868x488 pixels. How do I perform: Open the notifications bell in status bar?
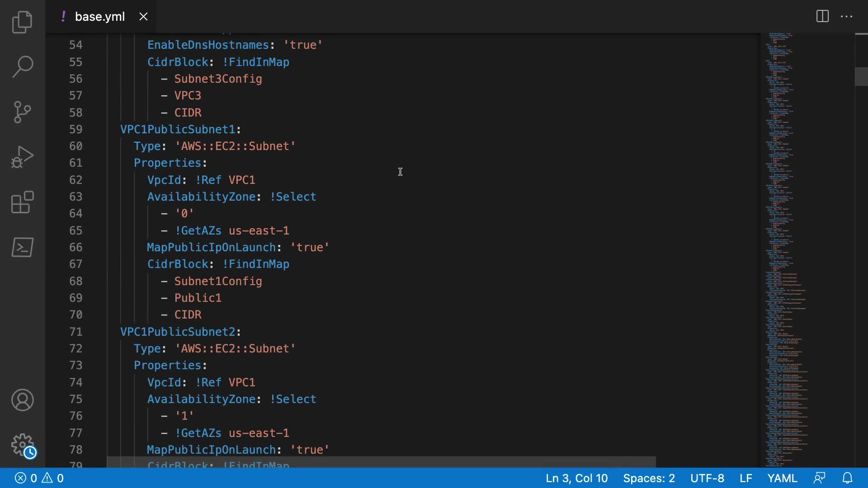click(848, 478)
